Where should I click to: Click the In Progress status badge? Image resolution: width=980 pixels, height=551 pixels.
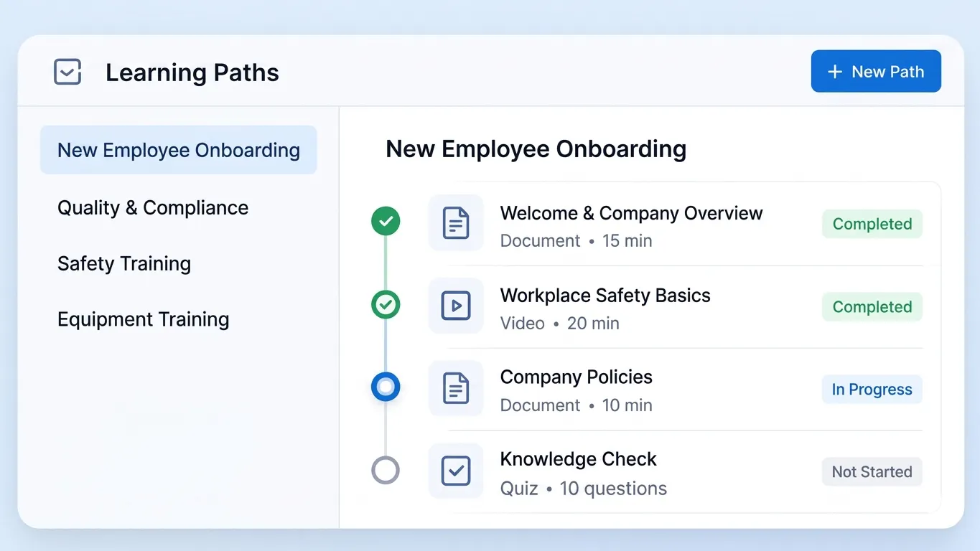click(872, 389)
